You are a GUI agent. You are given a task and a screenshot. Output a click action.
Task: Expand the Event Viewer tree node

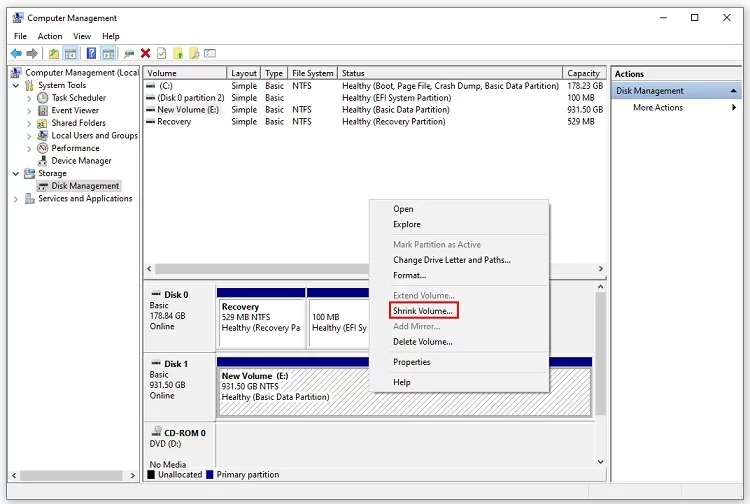tap(29, 111)
